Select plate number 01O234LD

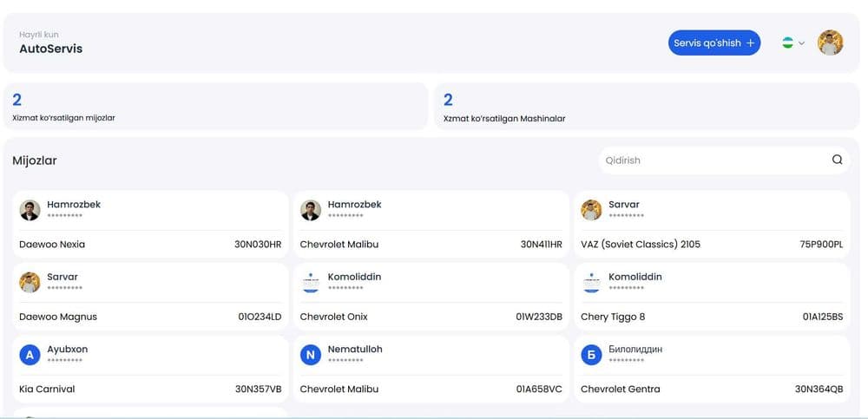coord(260,317)
